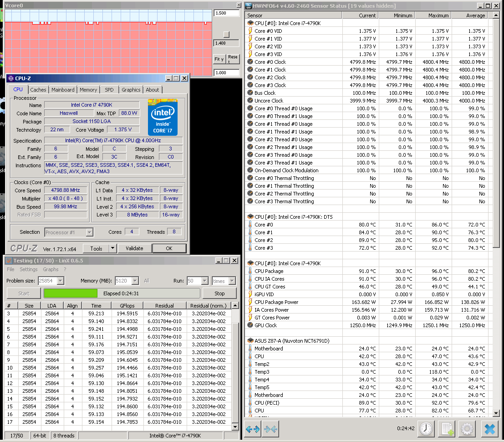Viewport: 504px width, 442px height.
Task: Click the All memory button in LinX
Action: [x=147, y=281]
